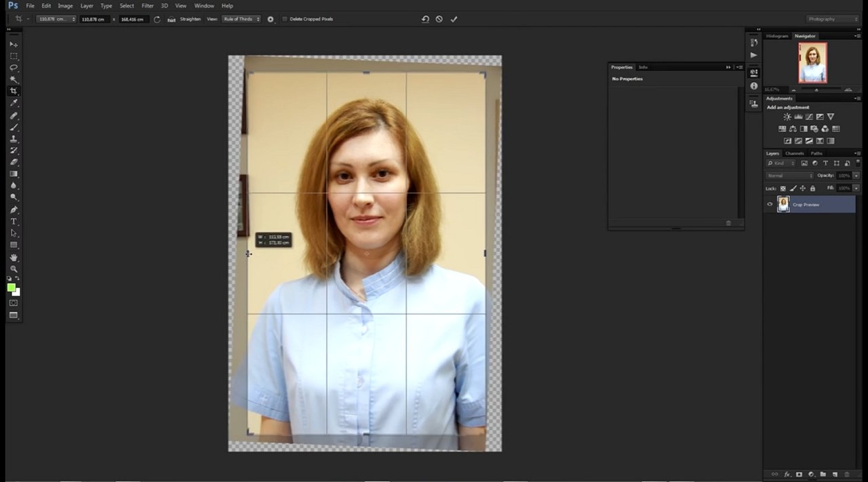This screenshot has height=482, width=868.
Task: Add a Curves adjustment
Action: click(809, 117)
